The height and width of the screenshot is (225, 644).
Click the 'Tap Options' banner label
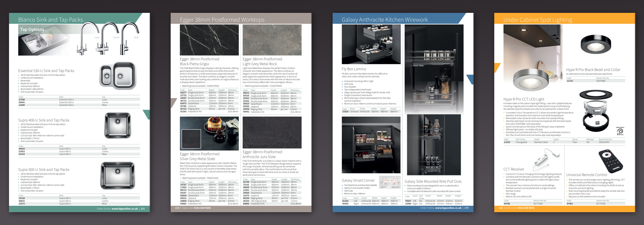coord(32,30)
